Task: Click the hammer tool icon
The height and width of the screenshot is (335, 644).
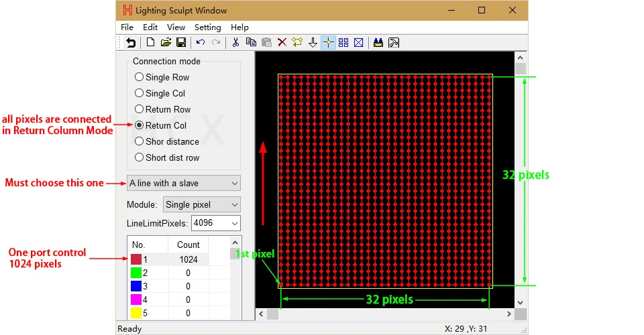Action: 394,43
